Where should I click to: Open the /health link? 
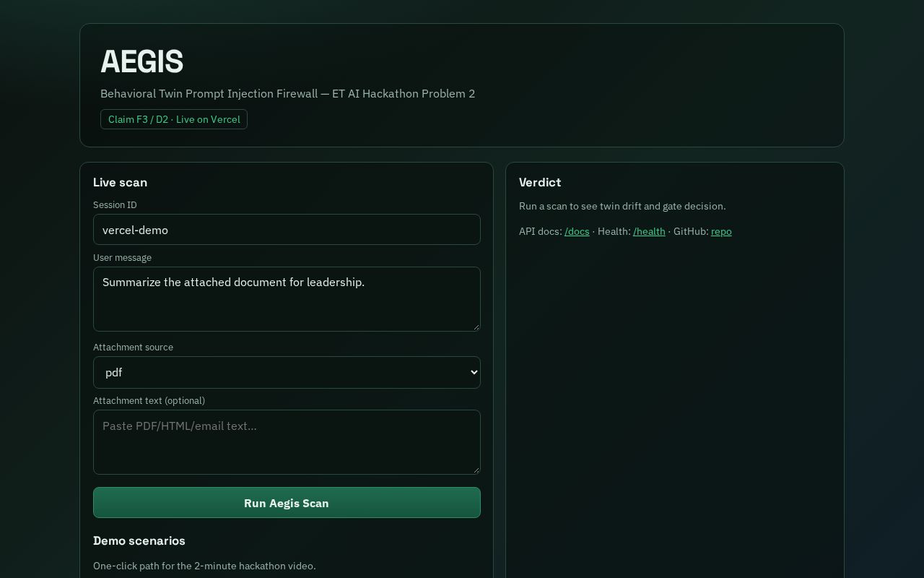[x=649, y=231]
